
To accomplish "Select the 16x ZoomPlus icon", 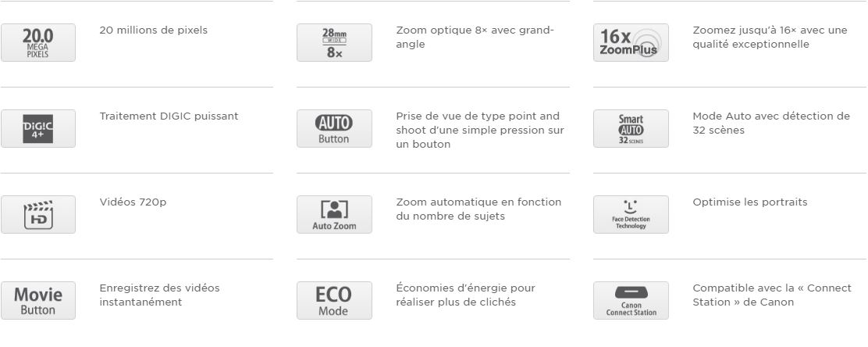I will tap(631, 42).
